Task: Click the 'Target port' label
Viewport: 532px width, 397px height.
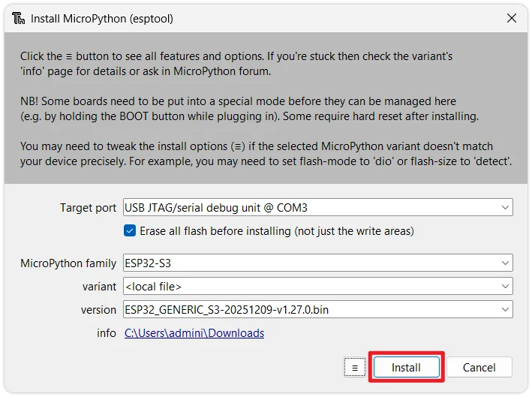Action: pos(89,208)
